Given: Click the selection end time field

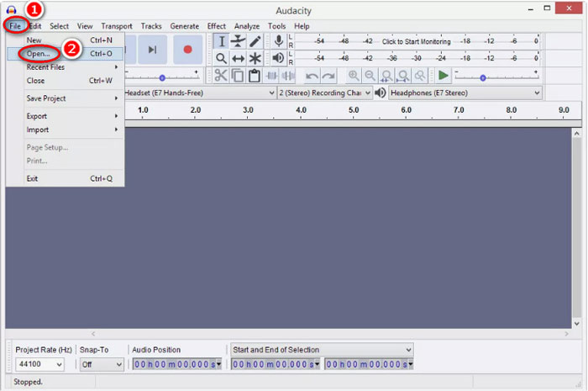Looking at the screenshot, I should click(367, 364).
